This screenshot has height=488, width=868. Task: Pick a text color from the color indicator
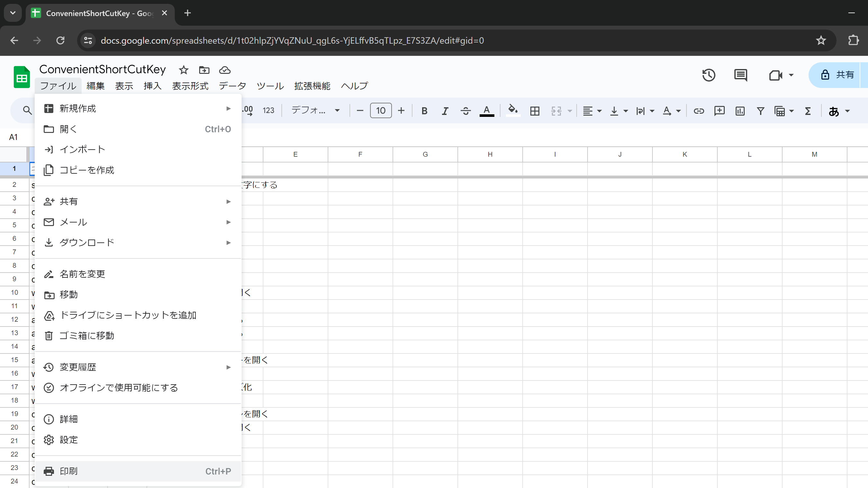pyautogui.click(x=487, y=111)
